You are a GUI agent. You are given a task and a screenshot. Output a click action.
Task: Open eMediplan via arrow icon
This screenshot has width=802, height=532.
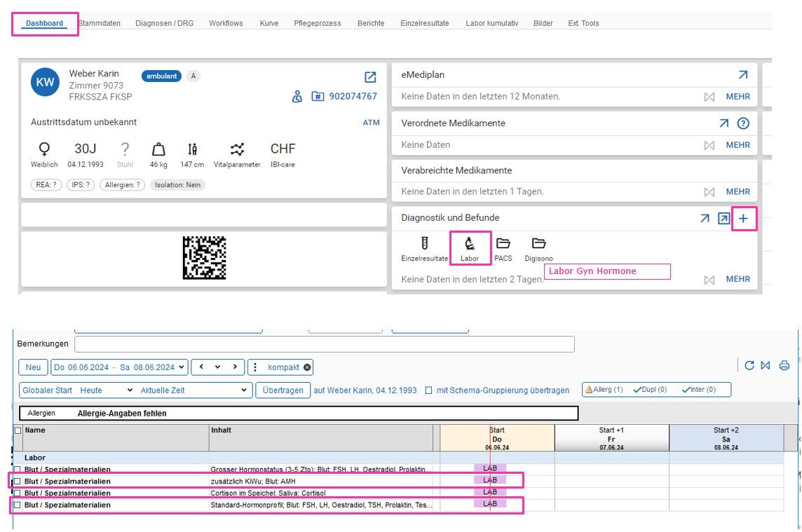pyautogui.click(x=743, y=75)
